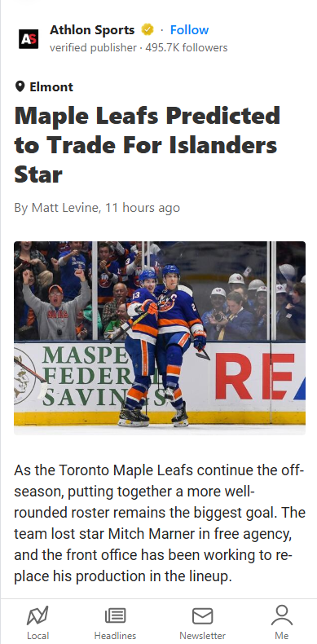Image resolution: width=317 pixels, height=644 pixels.
Task: Click the gold verified badge icon
Action: click(x=147, y=30)
